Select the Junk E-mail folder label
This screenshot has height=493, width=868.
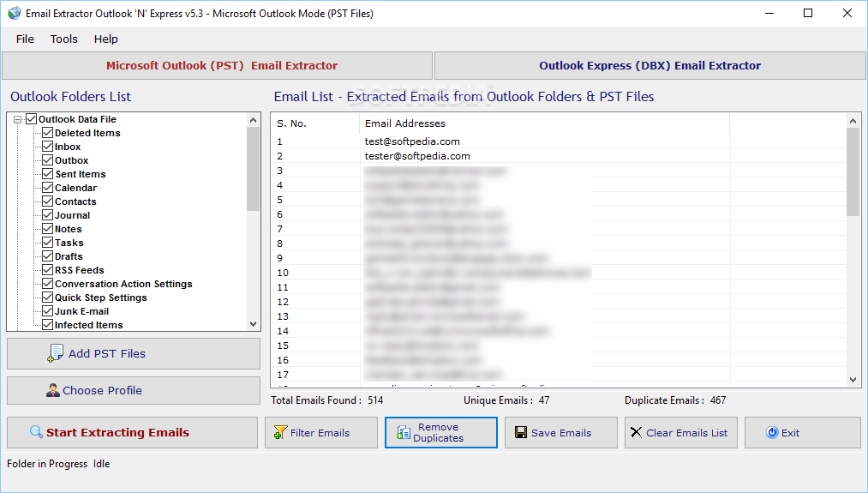pyautogui.click(x=82, y=311)
